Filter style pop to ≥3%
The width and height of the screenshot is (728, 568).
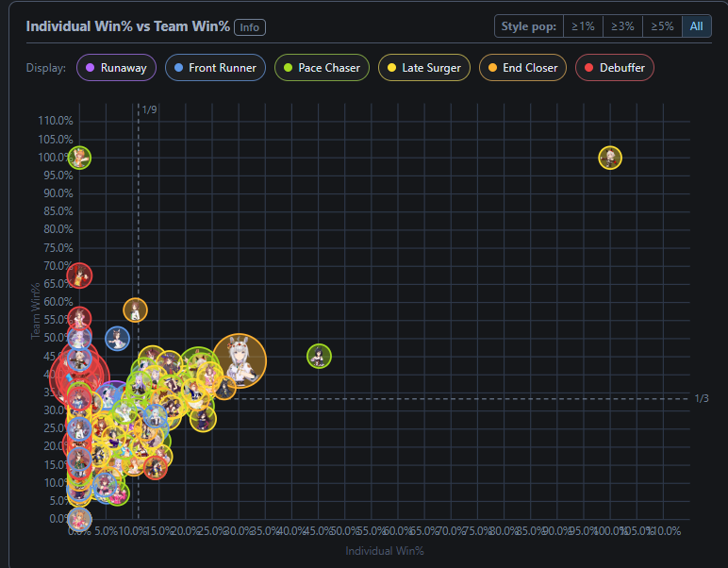click(622, 26)
